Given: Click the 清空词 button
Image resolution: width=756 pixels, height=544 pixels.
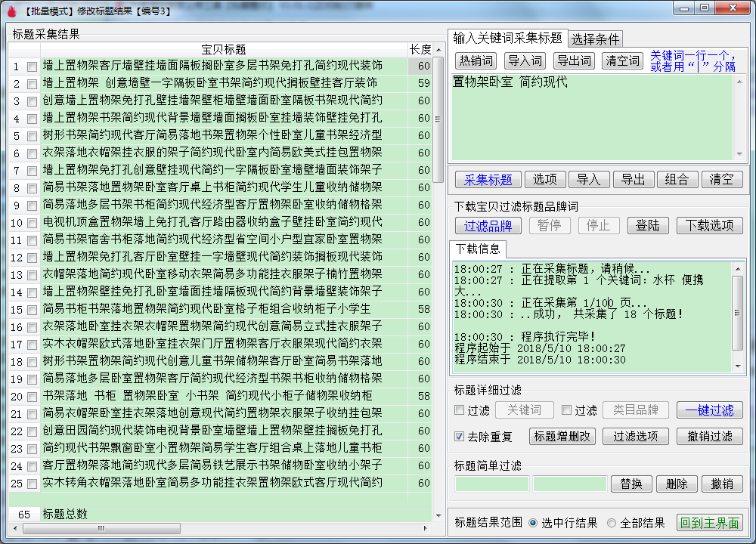Looking at the screenshot, I should click(622, 61).
